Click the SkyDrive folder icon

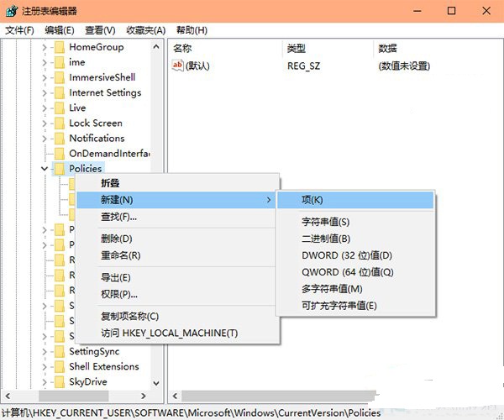tap(59, 382)
